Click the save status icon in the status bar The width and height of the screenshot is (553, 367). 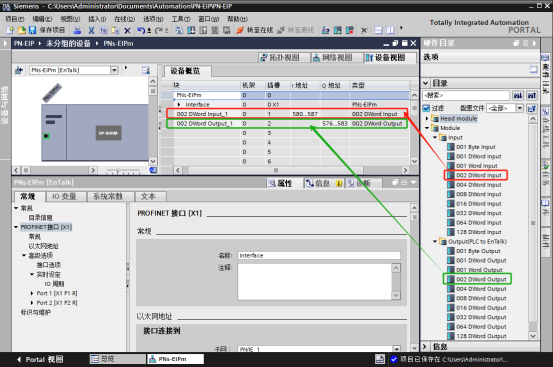pyautogui.click(x=380, y=359)
